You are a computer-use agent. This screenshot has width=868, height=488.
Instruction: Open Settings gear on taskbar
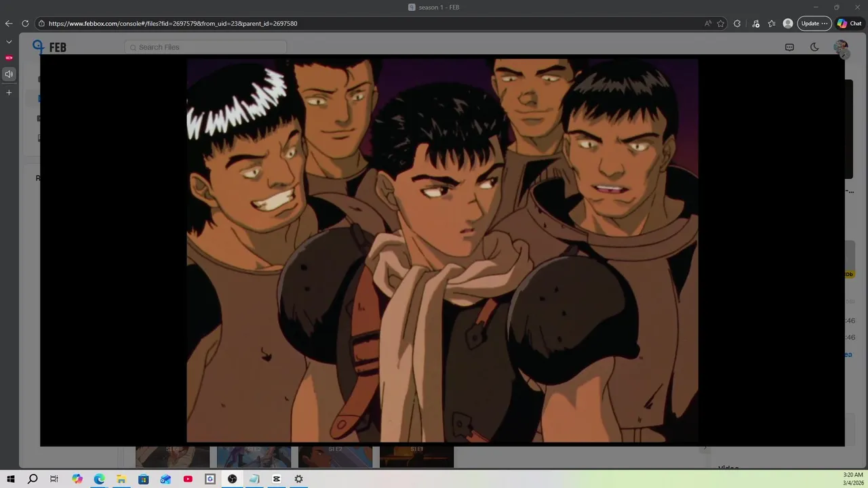point(298,479)
